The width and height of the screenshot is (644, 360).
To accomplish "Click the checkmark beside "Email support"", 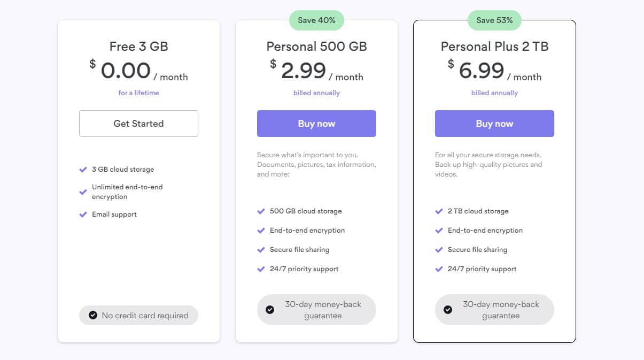I will [x=83, y=215].
